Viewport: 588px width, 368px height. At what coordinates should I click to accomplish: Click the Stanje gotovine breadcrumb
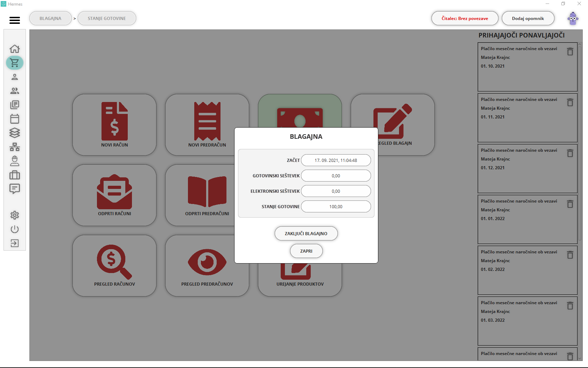(107, 18)
